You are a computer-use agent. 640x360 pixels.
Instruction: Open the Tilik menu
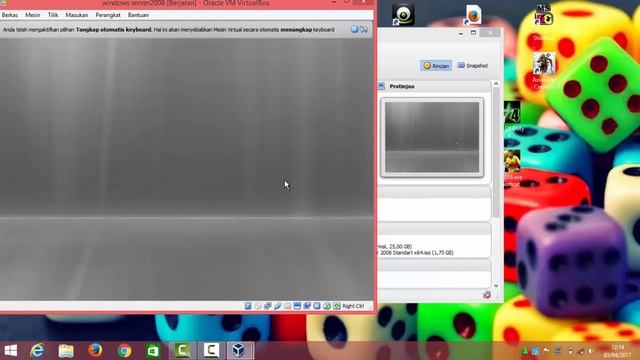53,15
